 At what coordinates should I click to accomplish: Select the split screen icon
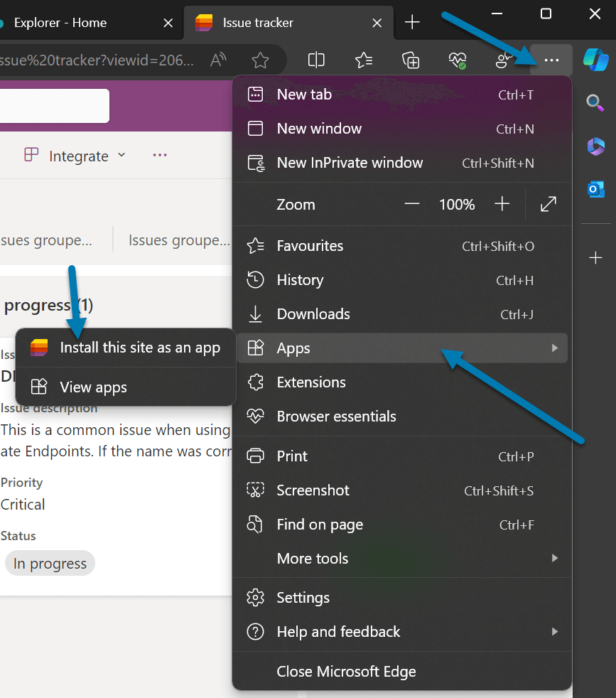pos(315,60)
